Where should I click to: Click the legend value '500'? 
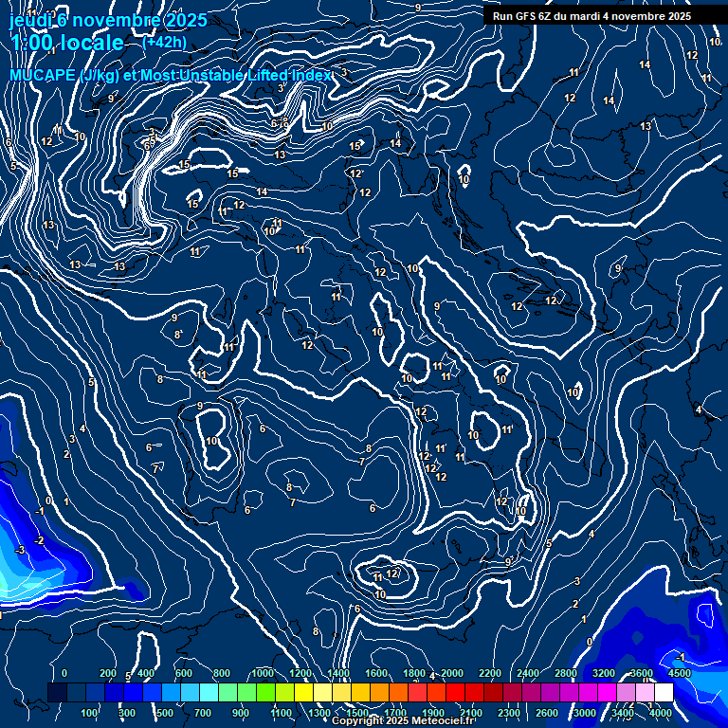coord(164,713)
